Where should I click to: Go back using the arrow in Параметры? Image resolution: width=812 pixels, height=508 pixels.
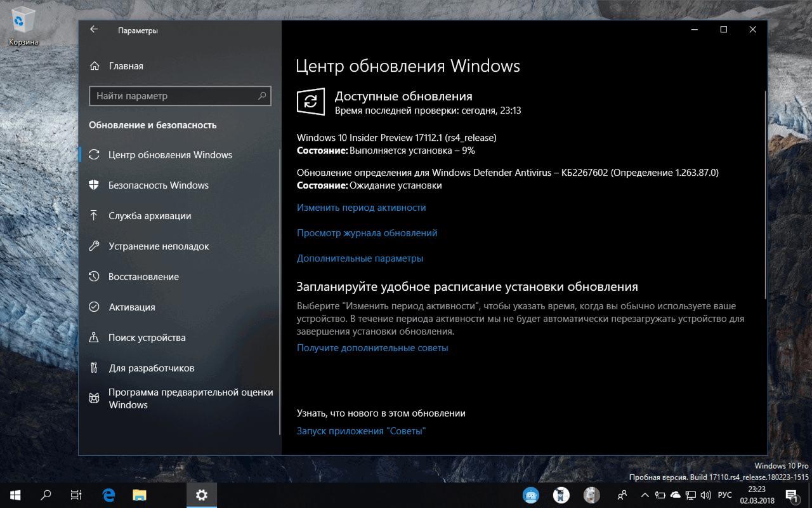point(94,30)
